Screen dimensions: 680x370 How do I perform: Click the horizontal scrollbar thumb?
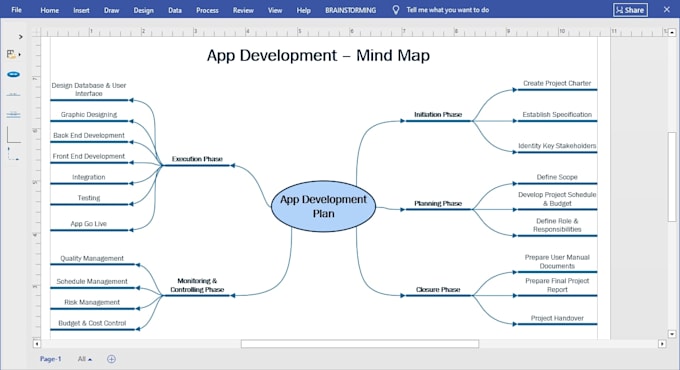point(360,344)
